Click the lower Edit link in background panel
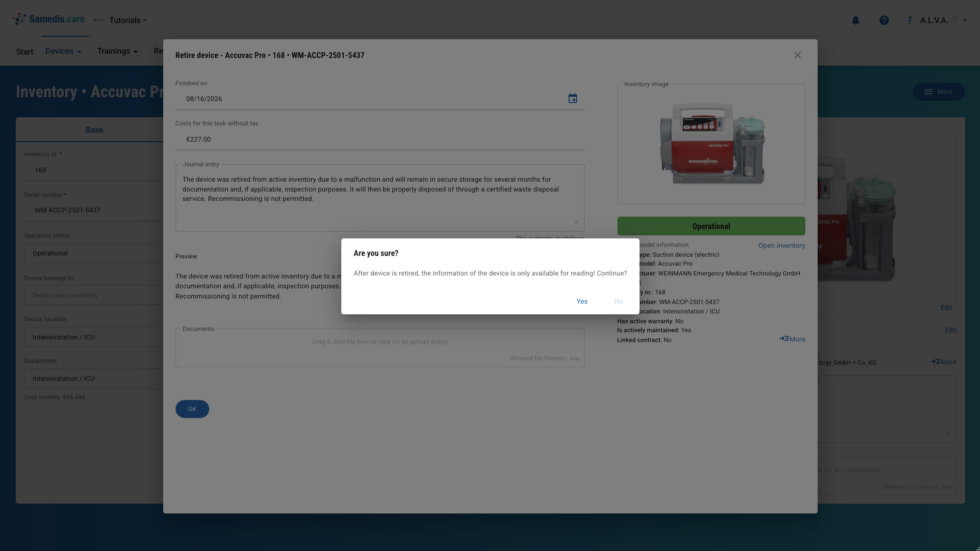980x551 pixels. click(951, 330)
